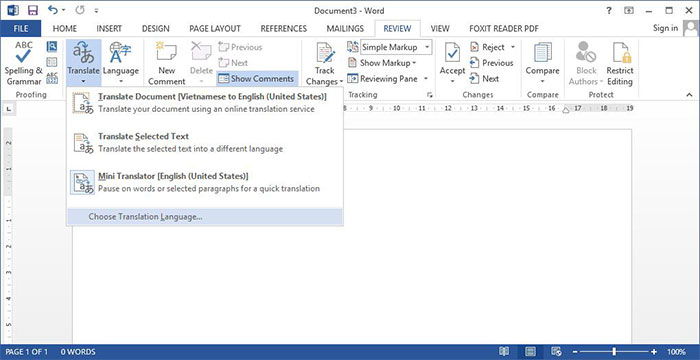
Task: Switch to Web Layout view in status bar
Action: pos(556,351)
